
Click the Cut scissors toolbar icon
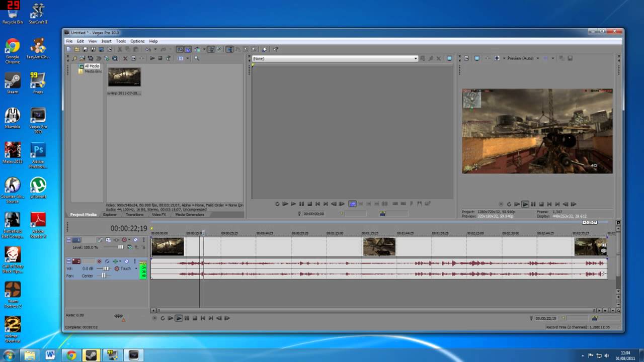point(119,49)
